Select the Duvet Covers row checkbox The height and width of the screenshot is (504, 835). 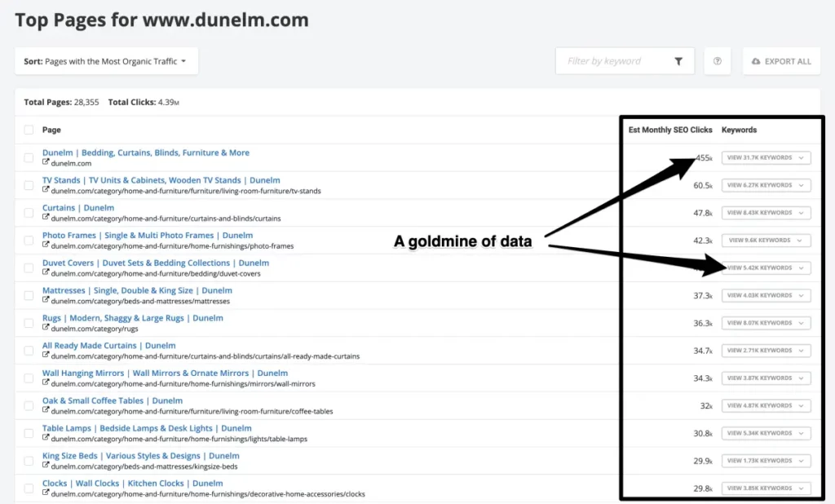click(x=29, y=268)
